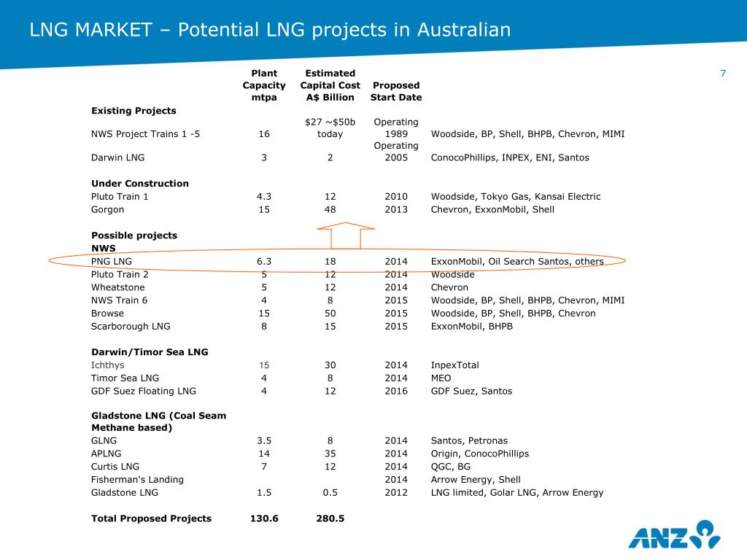Click 'LNG limited, Golar LNG, Arrow Energy' text
Viewport: 747px width, 560px height.
click(517, 493)
